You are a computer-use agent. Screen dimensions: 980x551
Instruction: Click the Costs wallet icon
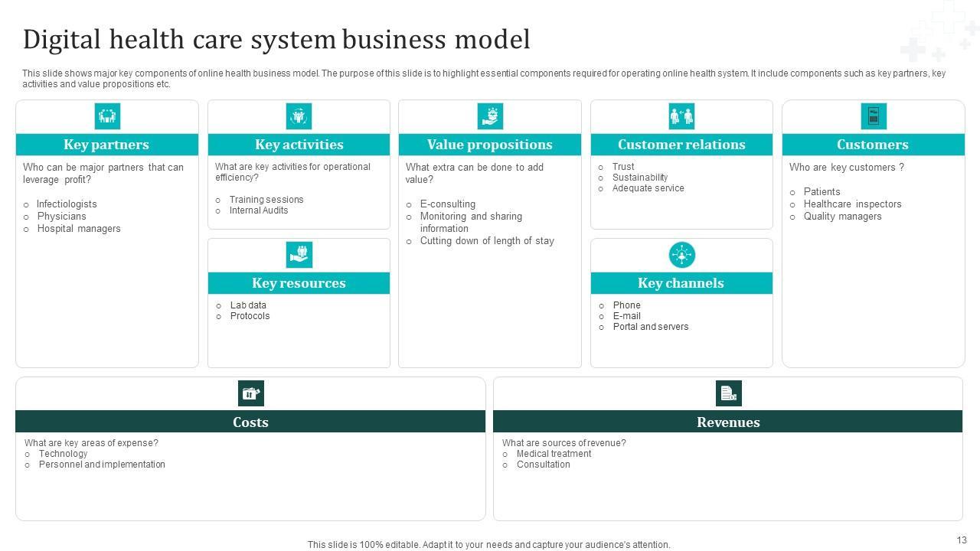point(250,393)
